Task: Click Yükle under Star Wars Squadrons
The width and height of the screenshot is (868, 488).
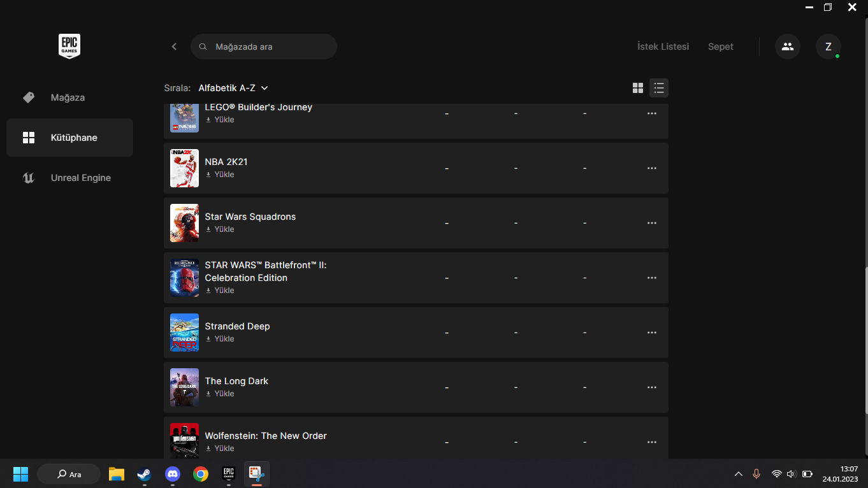Action: pos(220,229)
